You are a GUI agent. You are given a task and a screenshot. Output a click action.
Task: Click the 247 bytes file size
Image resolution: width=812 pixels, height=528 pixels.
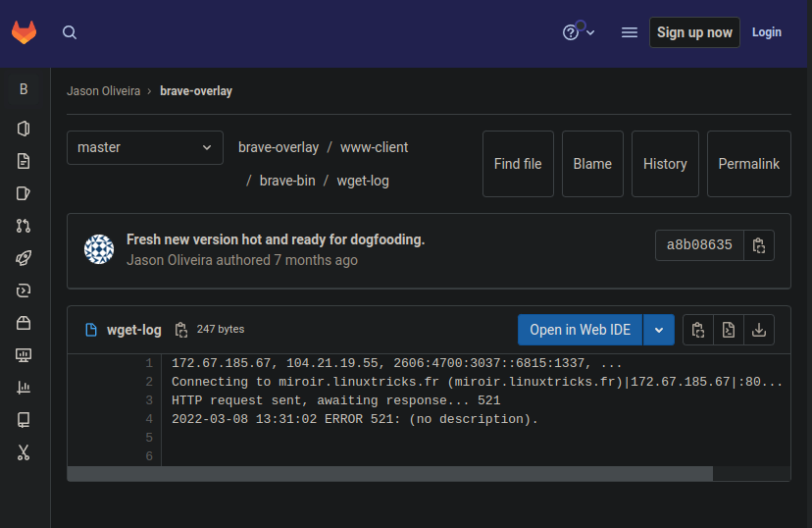click(220, 329)
